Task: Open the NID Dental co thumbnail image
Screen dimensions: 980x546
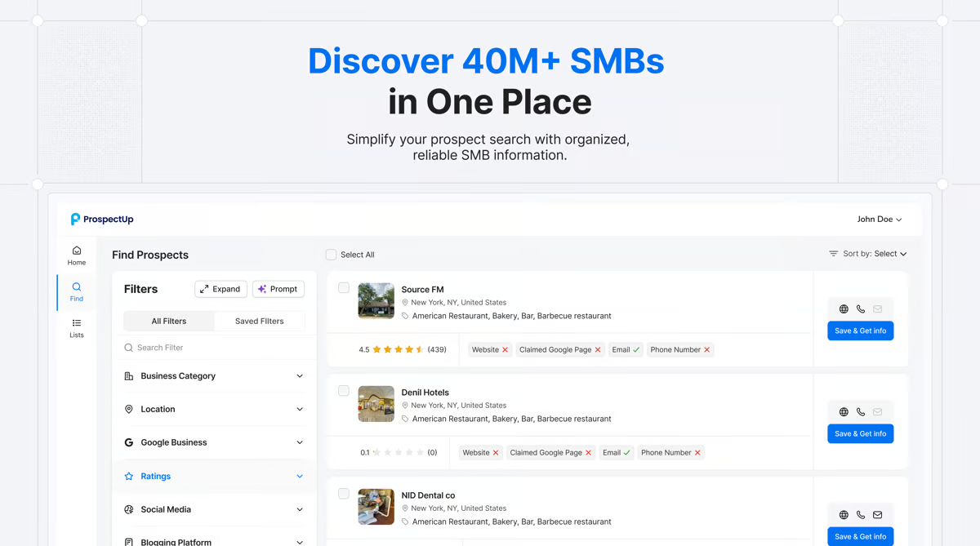Action: tap(376, 507)
